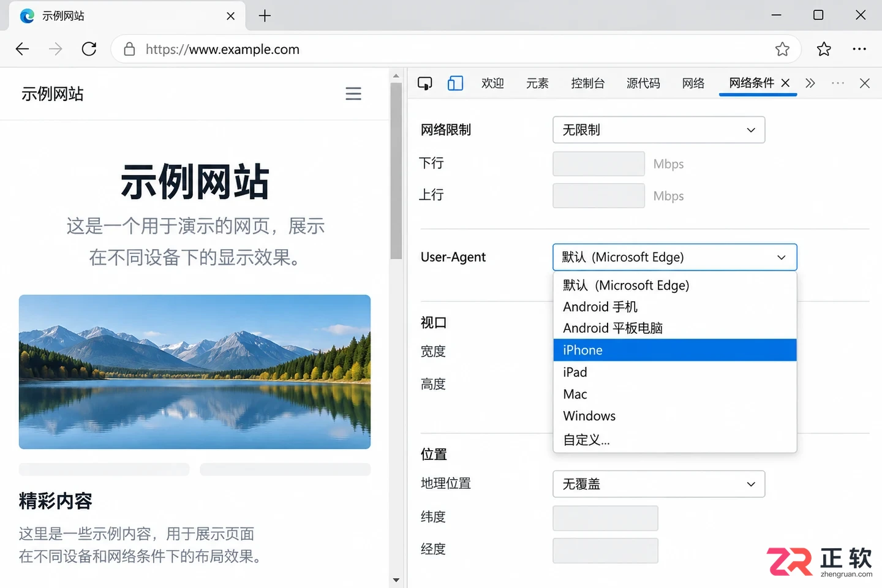
Task: Reload the page with the refresh icon
Action: pos(89,49)
